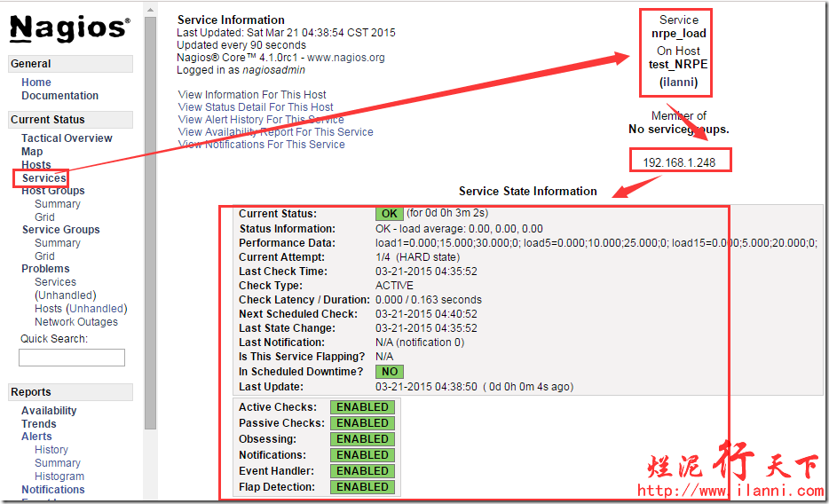Open the Problems section link

coord(45,269)
